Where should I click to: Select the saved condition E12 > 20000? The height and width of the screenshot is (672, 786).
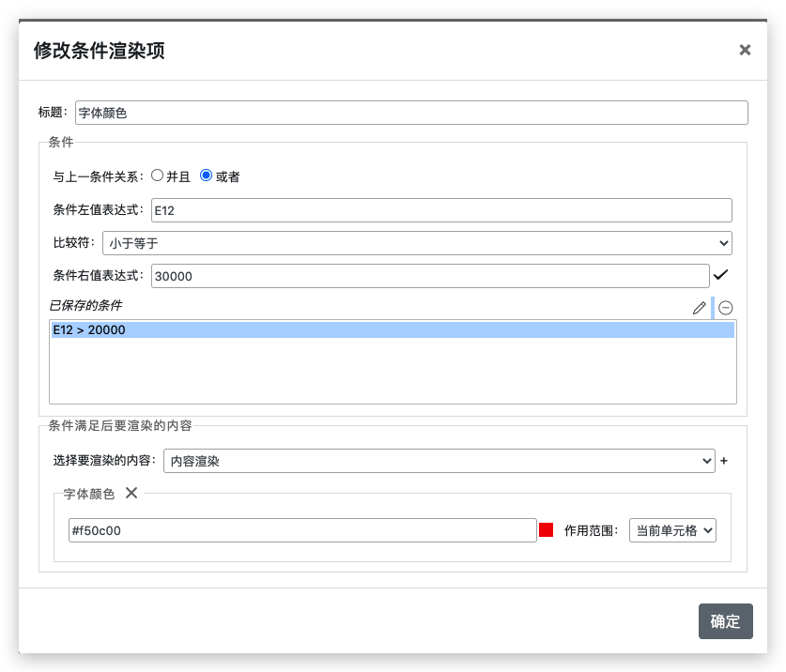[393, 329]
